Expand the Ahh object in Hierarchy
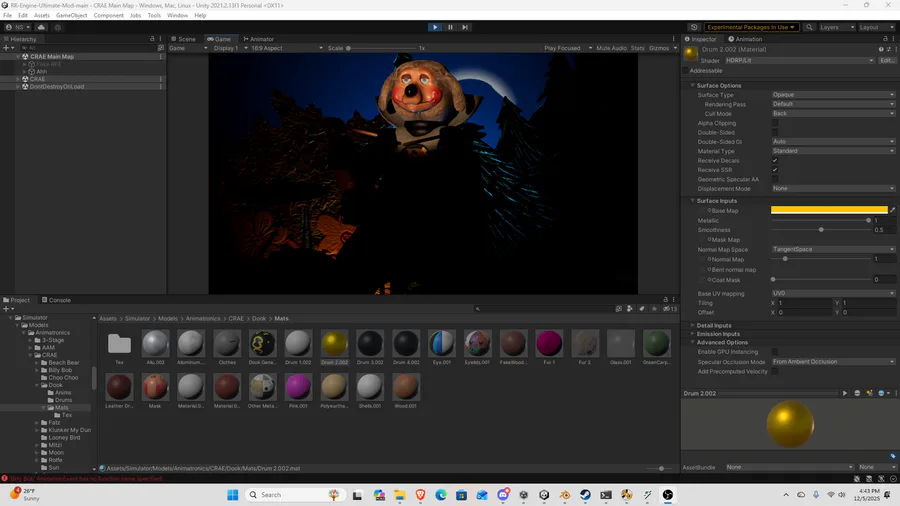This screenshot has height=506, width=900. click(x=25, y=72)
